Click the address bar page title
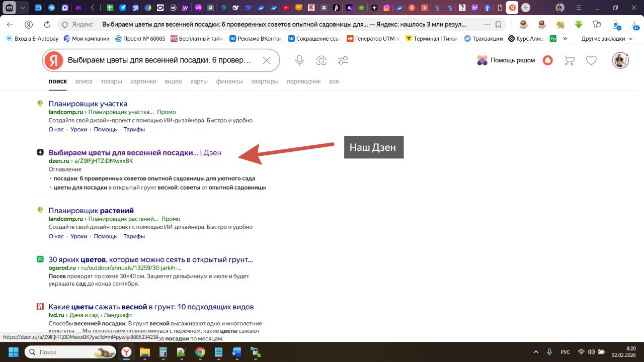Screen dimensions: 644x362 click(x=284, y=24)
